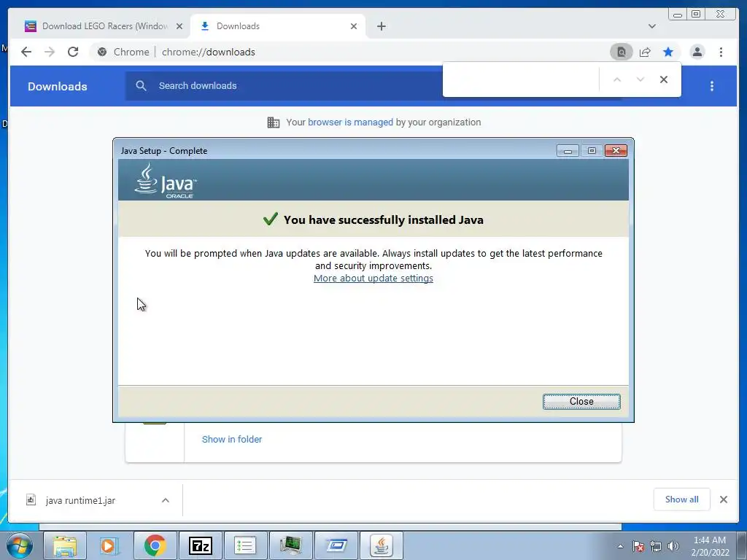The height and width of the screenshot is (560, 747).
Task: Click the Search downloads field
Action: coord(295,86)
